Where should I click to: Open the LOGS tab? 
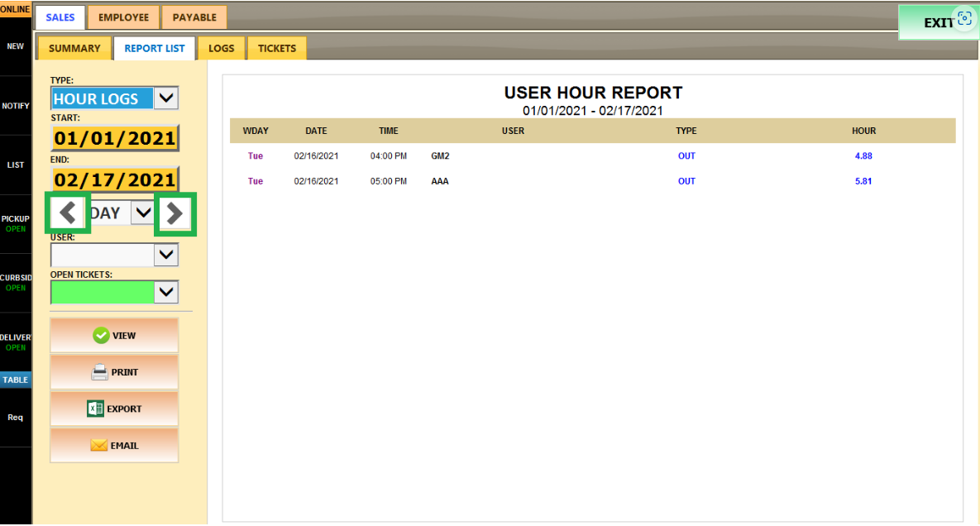point(222,48)
